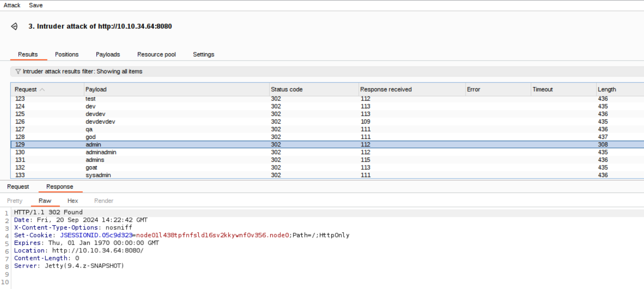Select the row with payload sysadmin
This screenshot has height=289, width=644.
98,175
